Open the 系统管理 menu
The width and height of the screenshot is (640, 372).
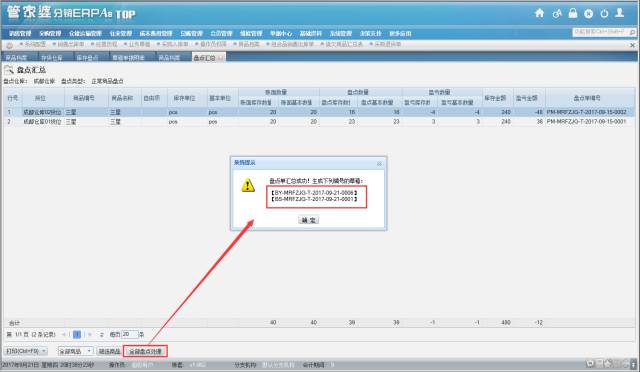point(340,33)
